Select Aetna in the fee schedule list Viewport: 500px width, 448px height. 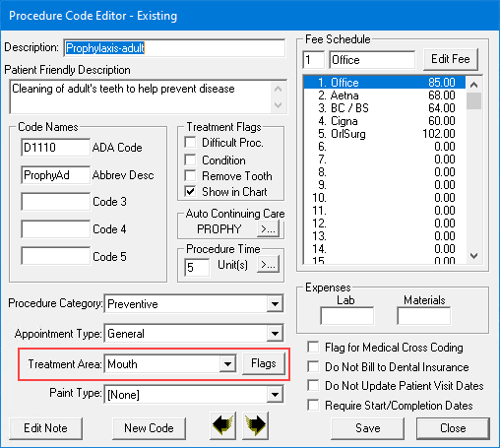pyautogui.click(x=385, y=96)
